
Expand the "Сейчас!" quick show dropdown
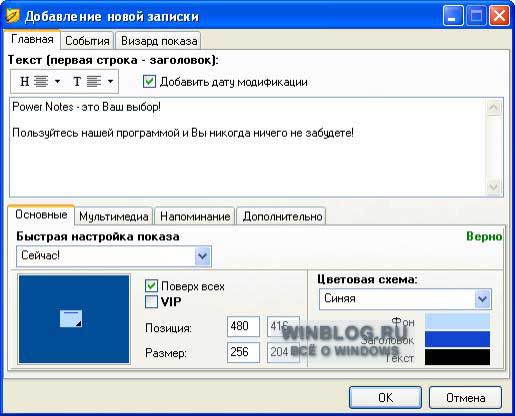point(203,256)
